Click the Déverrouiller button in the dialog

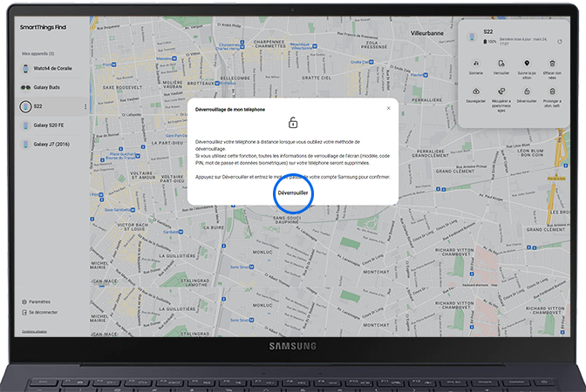[x=293, y=193]
